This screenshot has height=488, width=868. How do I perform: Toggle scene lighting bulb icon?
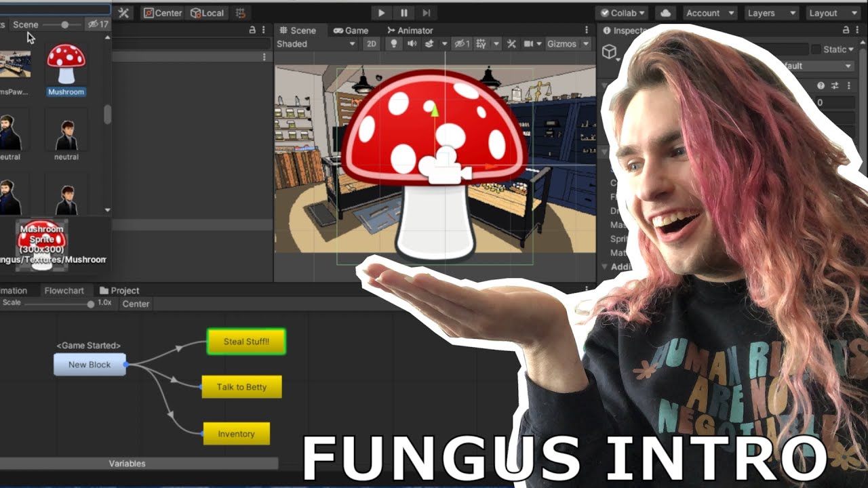(x=393, y=43)
